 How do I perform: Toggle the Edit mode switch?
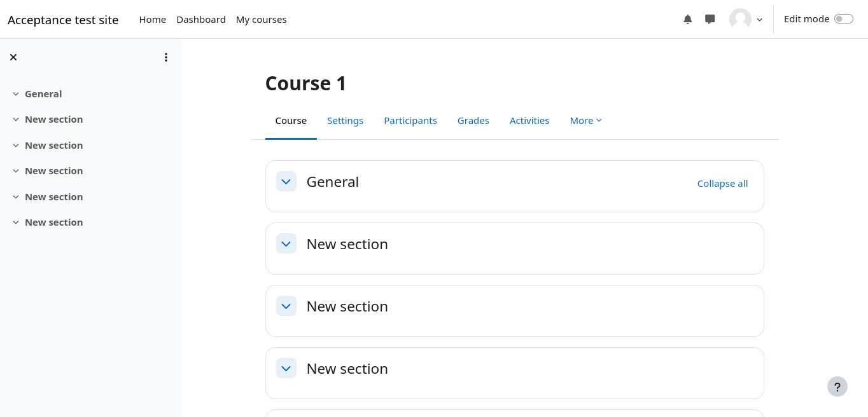843,19
